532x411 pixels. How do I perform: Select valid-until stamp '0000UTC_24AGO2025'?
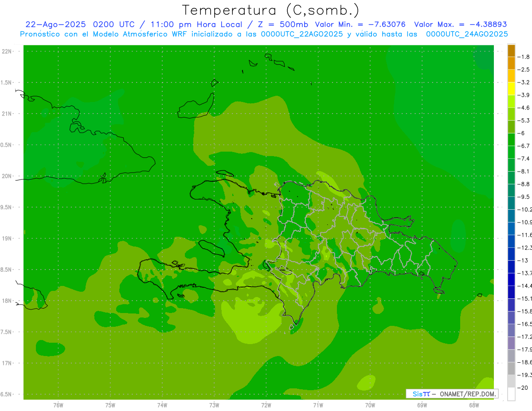[467, 34]
